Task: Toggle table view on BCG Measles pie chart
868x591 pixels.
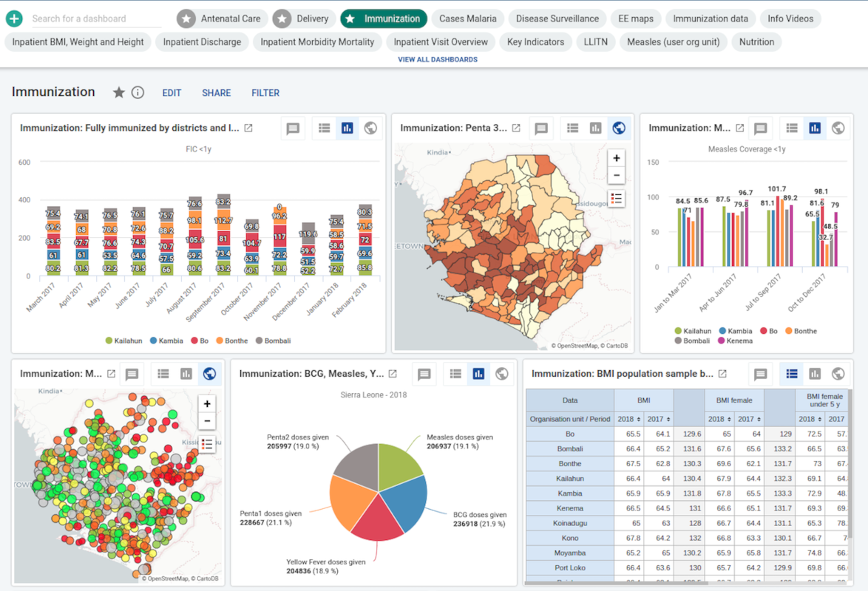Action: click(455, 374)
